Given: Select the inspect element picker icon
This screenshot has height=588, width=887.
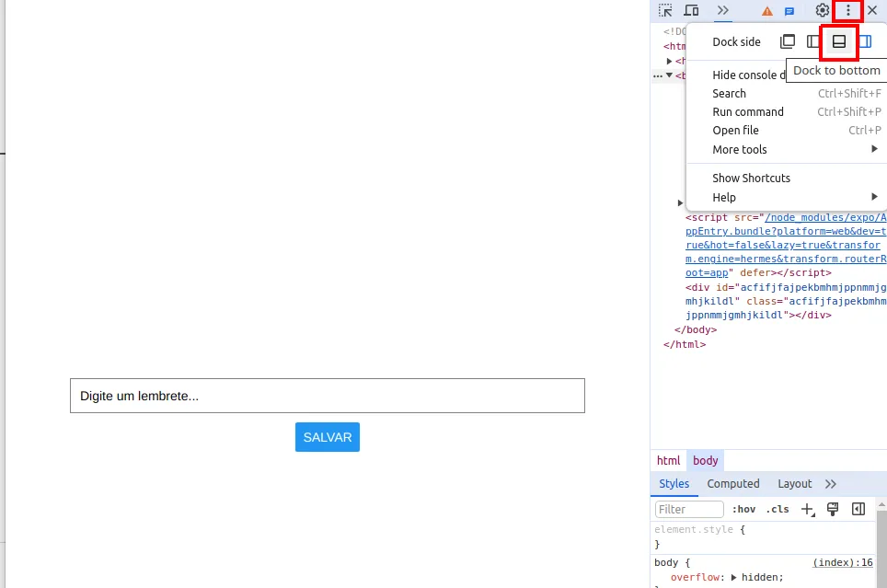Looking at the screenshot, I should (x=665, y=10).
